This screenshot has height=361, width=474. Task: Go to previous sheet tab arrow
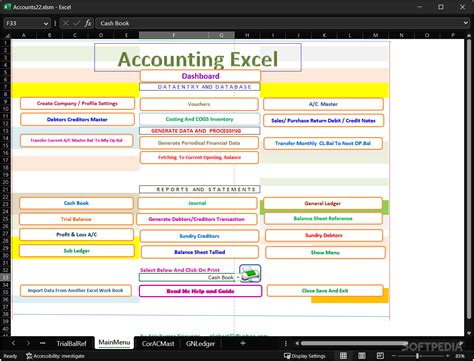(14, 343)
